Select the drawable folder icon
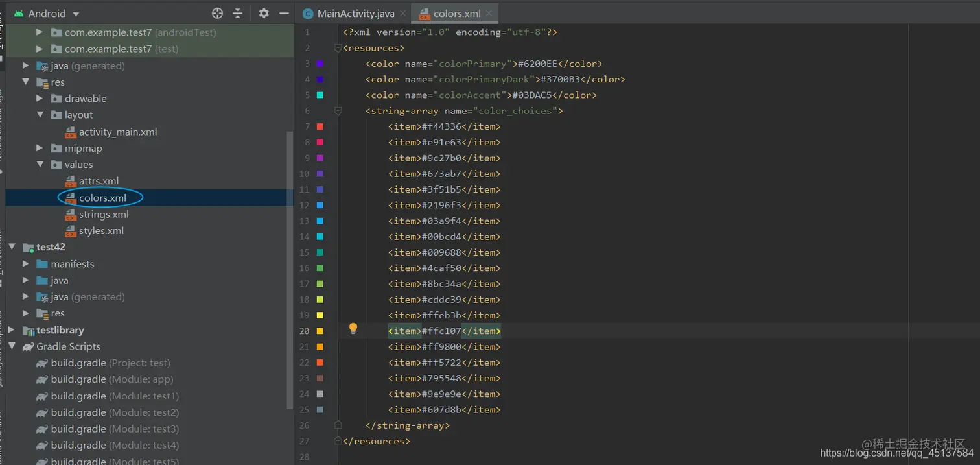 [x=56, y=99]
